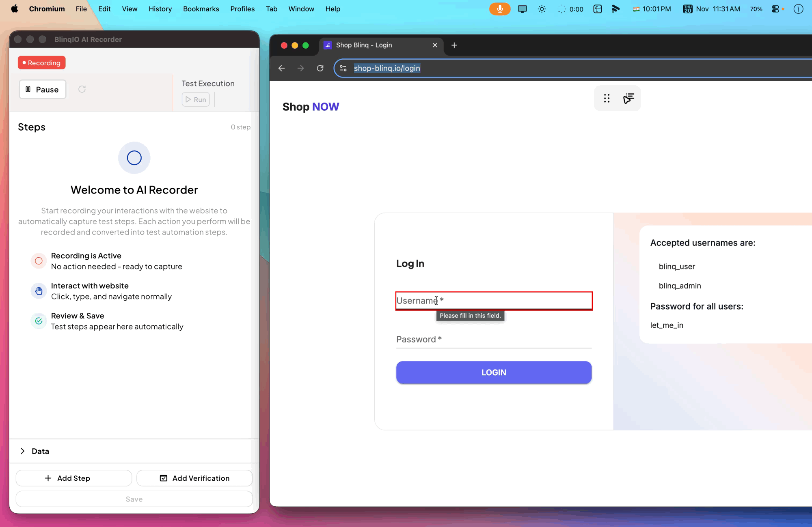Reload the Shop Blinq page
The height and width of the screenshot is (527, 812).
(x=320, y=68)
